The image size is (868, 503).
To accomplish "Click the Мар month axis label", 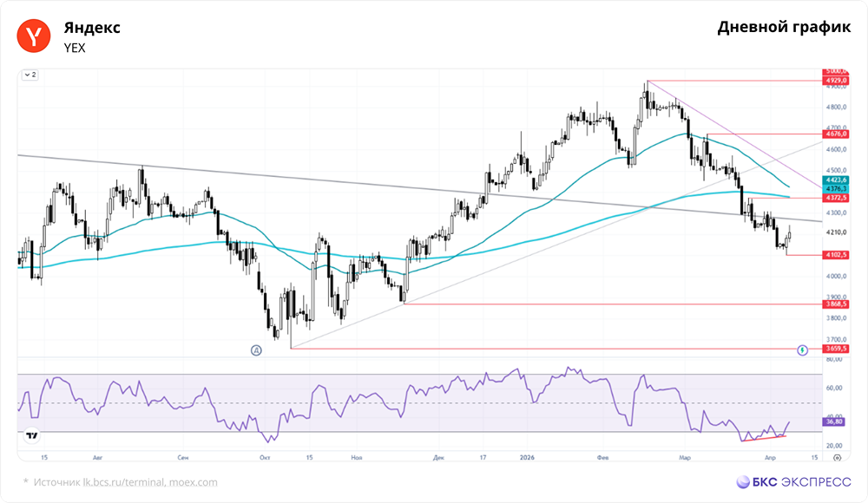I will 685,458.
